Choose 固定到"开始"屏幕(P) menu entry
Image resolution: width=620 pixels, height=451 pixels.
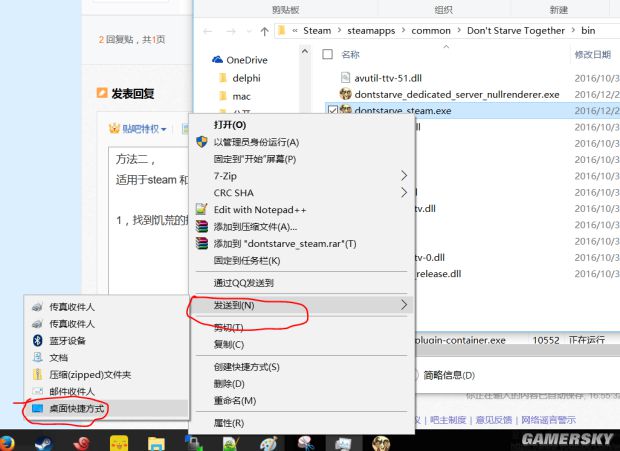point(302,159)
